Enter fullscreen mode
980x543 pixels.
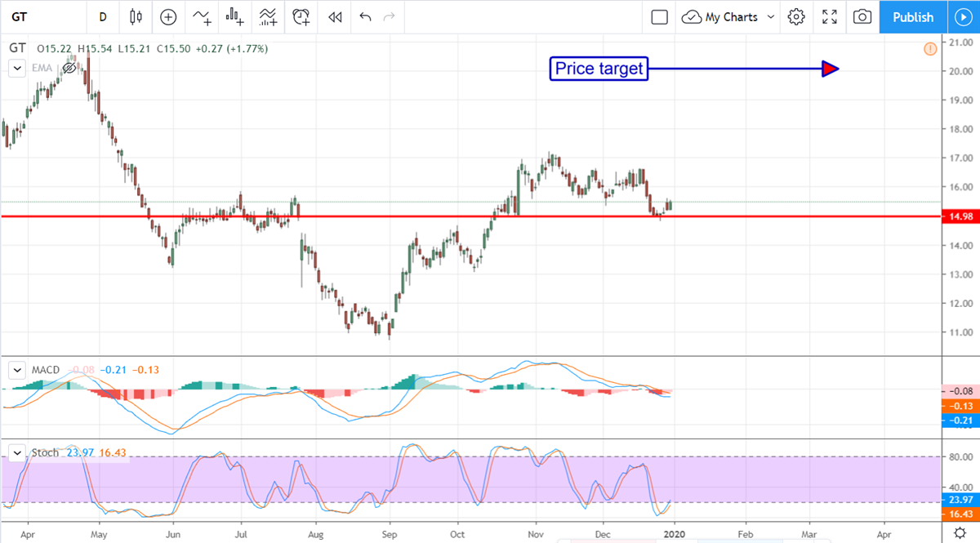[830, 16]
